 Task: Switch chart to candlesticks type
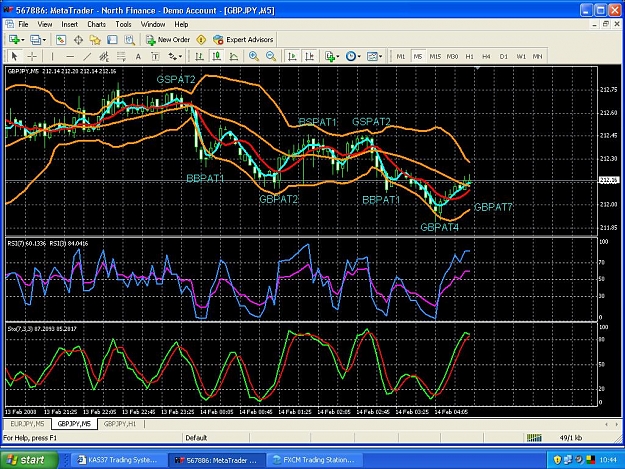click(x=216, y=57)
